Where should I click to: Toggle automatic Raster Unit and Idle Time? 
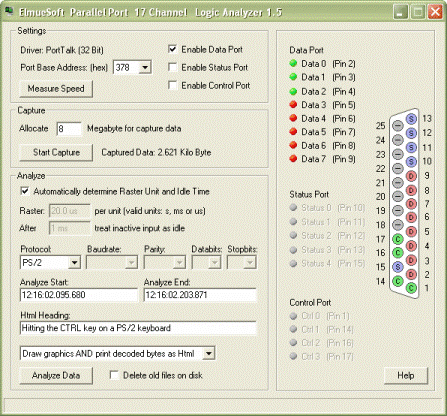click(x=25, y=191)
